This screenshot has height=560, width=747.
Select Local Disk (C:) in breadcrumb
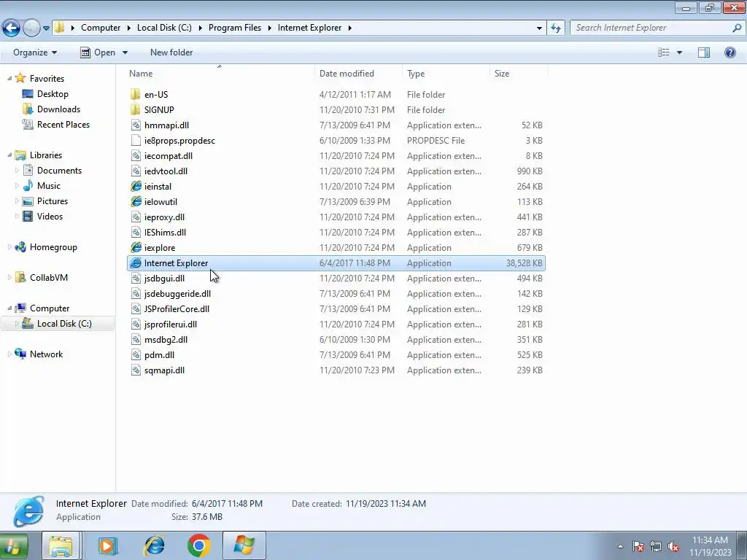pos(164,28)
